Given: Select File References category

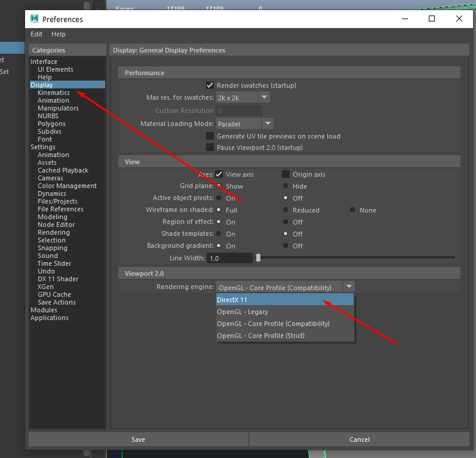Looking at the screenshot, I should [x=60, y=209].
